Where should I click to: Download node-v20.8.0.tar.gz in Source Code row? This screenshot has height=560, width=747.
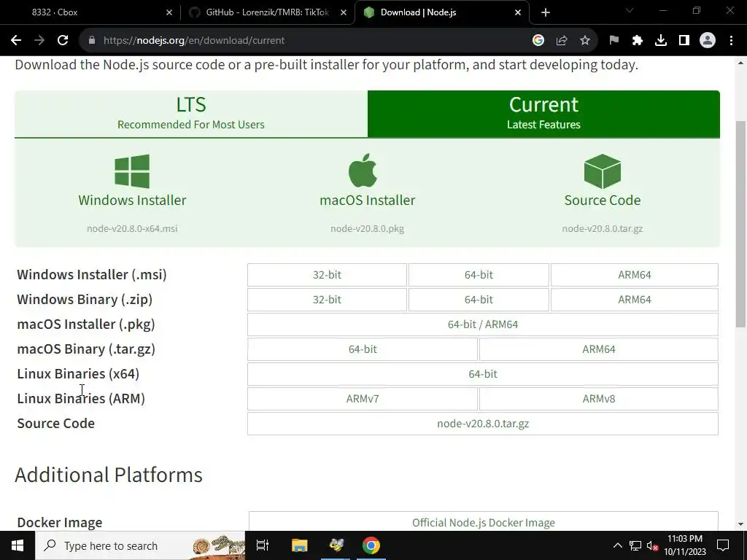[483, 424]
